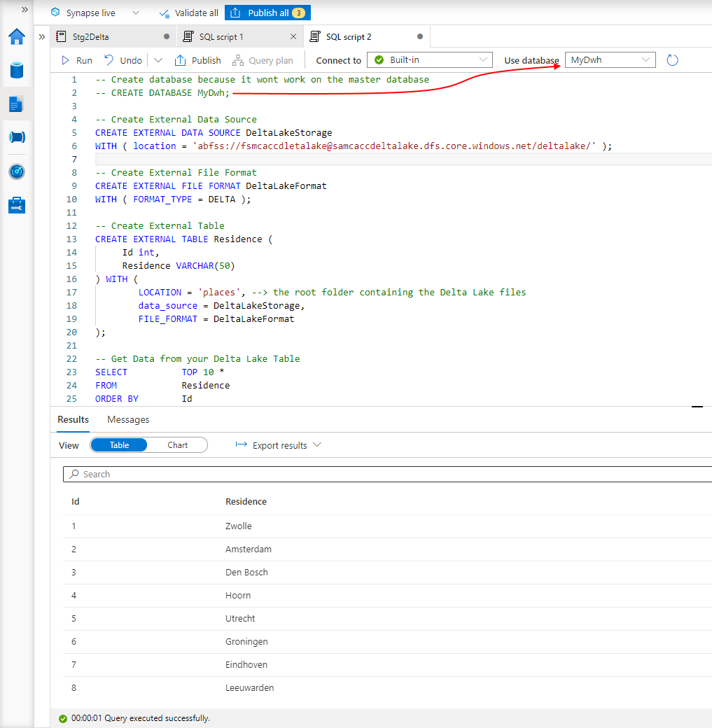Open the Monitor hub
The width and height of the screenshot is (712, 728).
coord(15,171)
